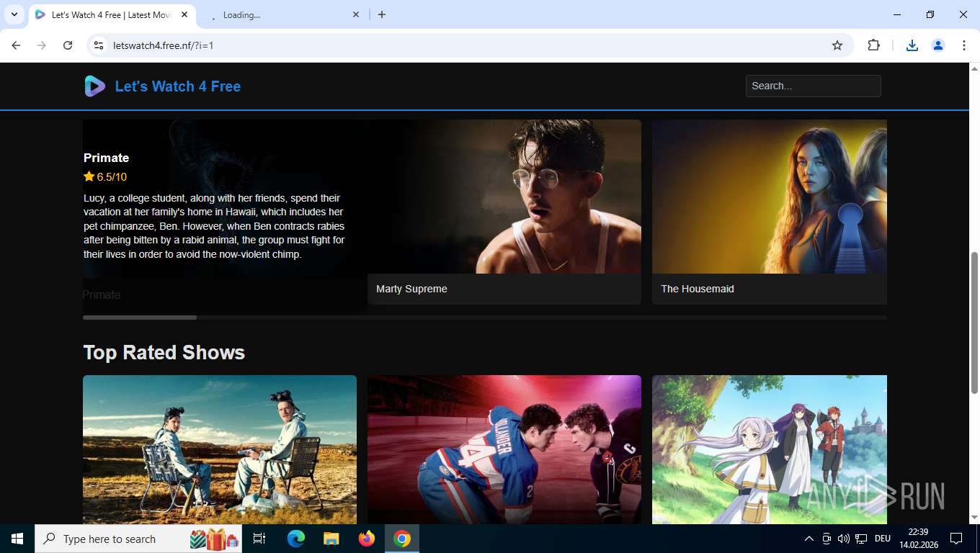Show hidden system tray icons
Screen dimensions: 980x553
point(808,539)
